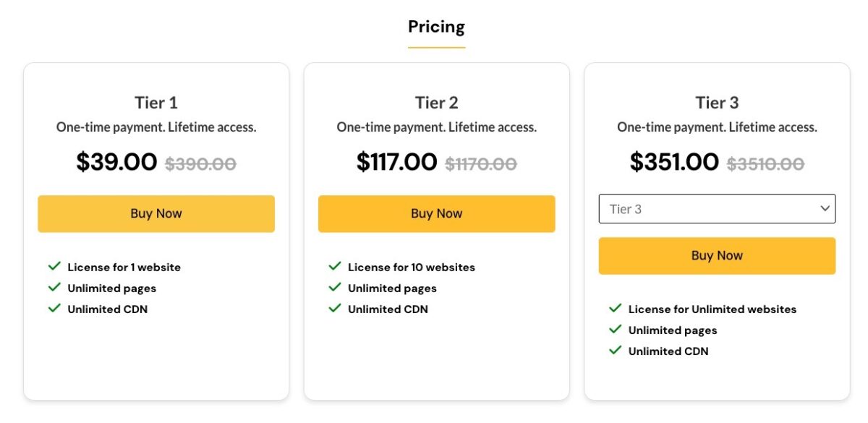This screenshot has width=868, height=423.
Task: Click Tier 2 Unlimited pages checkmark icon
Action: tap(335, 288)
